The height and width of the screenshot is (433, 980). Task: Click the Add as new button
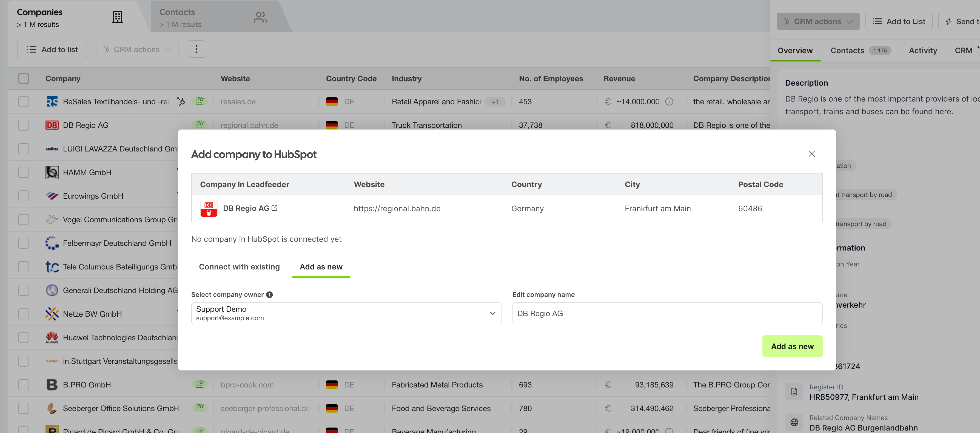pyautogui.click(x=793, y=346)
